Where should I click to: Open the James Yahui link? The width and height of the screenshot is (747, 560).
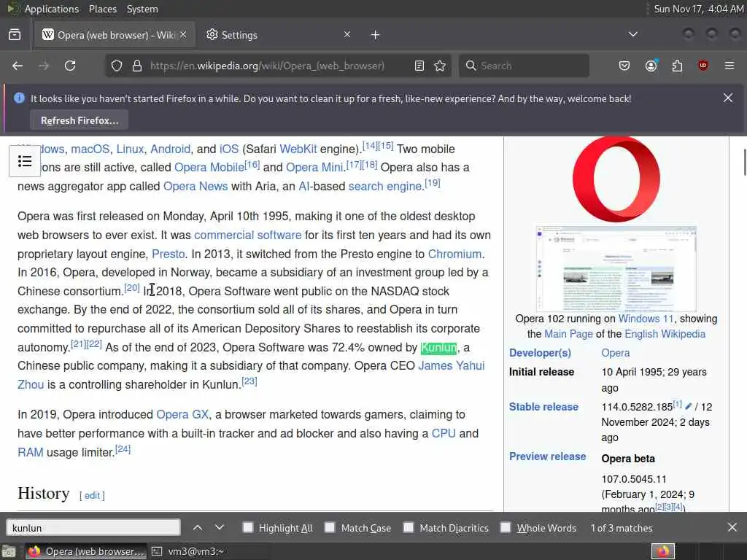[x=451, y=366]
